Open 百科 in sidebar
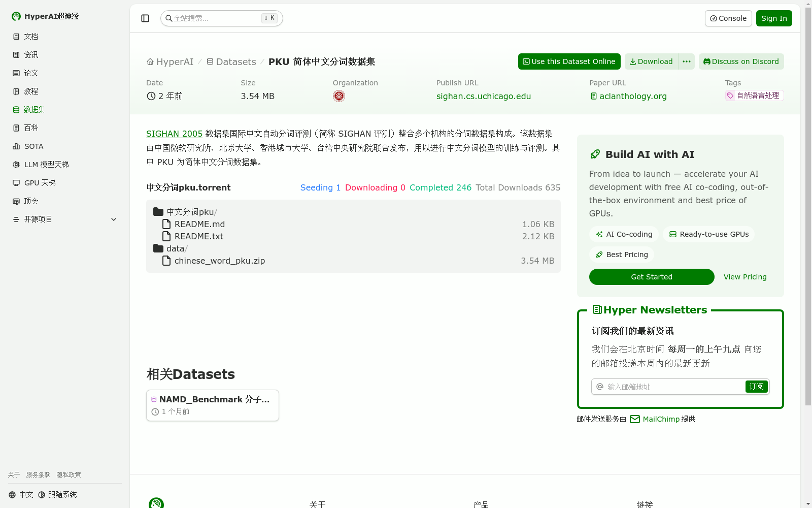This screenshot has height=508, width=812. click(65, 128)
